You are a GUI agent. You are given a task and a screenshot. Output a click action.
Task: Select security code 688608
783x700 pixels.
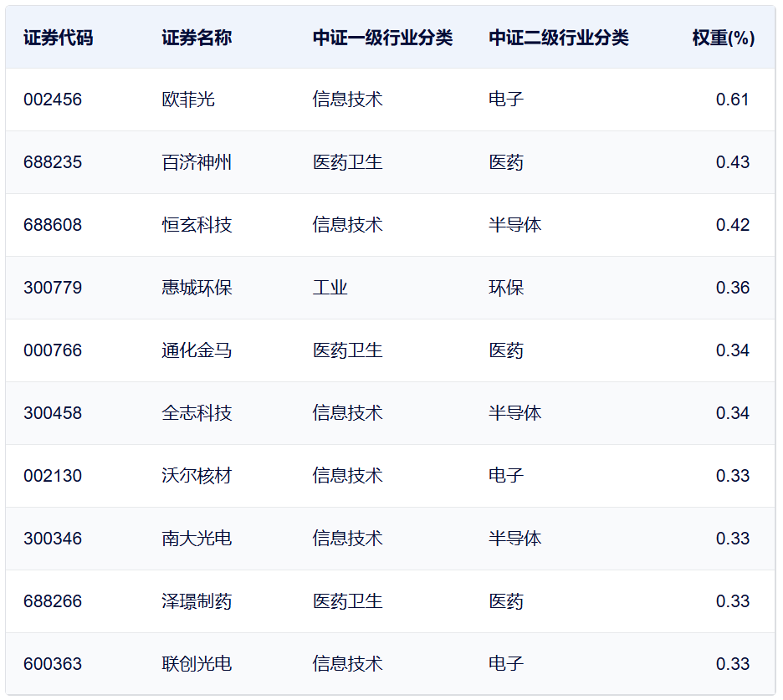point(53,225)
